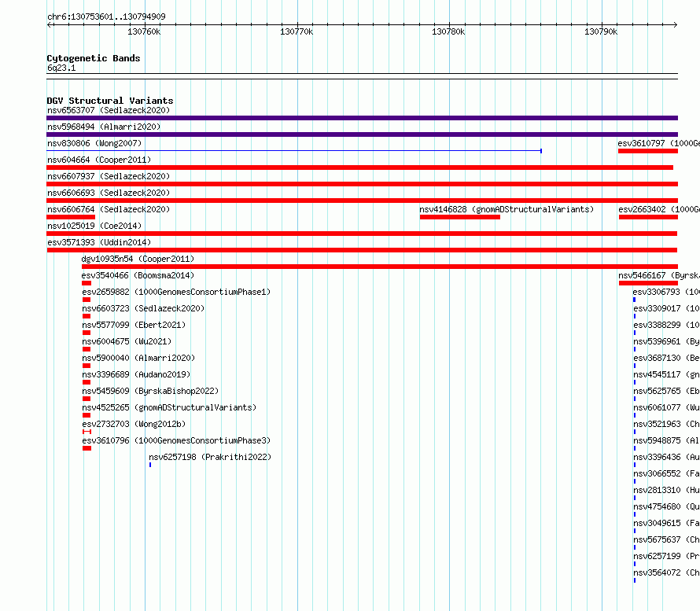The image size is (700, 611).
Task: Click the 130770k ruler position
Action: (297, 31)
